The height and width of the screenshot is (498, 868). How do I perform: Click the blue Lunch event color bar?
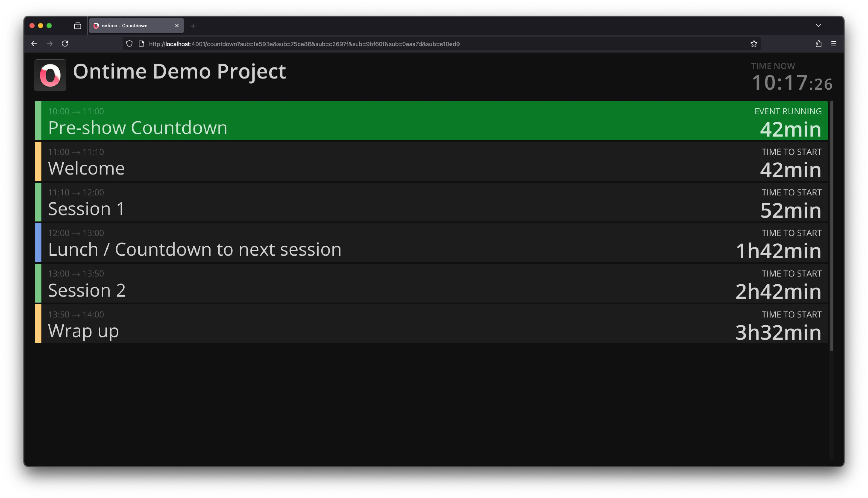point(38,243)
